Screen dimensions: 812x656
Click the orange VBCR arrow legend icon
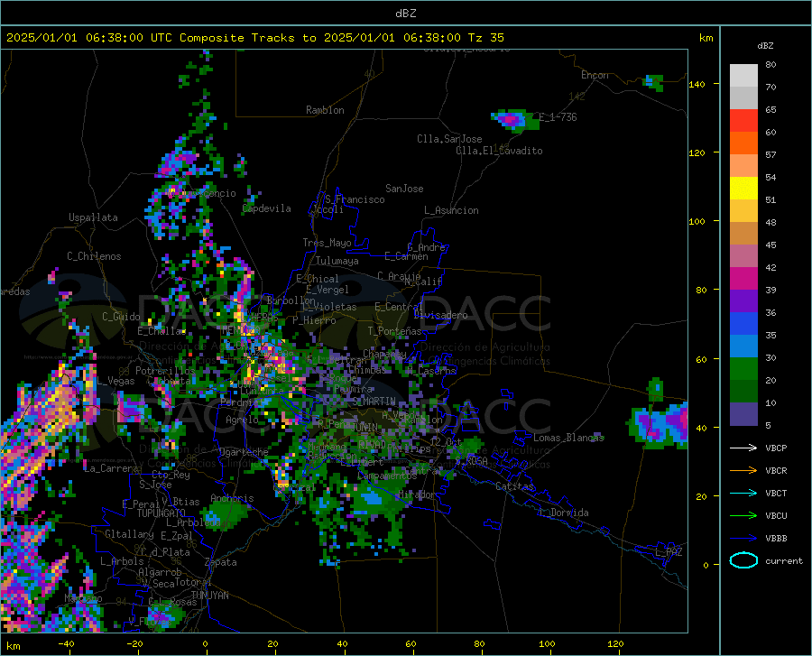(743, 470)
